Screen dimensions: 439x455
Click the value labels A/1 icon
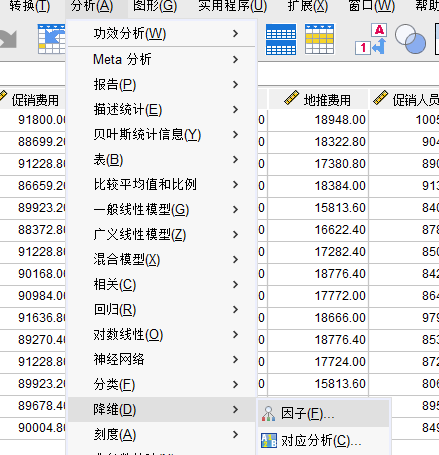point(371,39)
